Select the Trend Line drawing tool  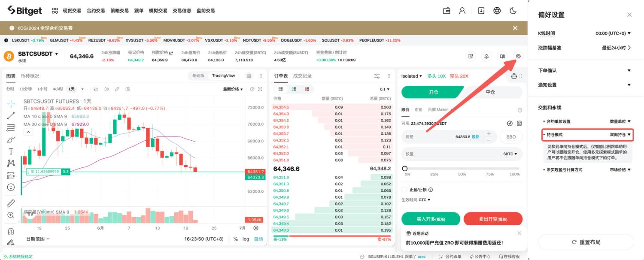point(10,115)
